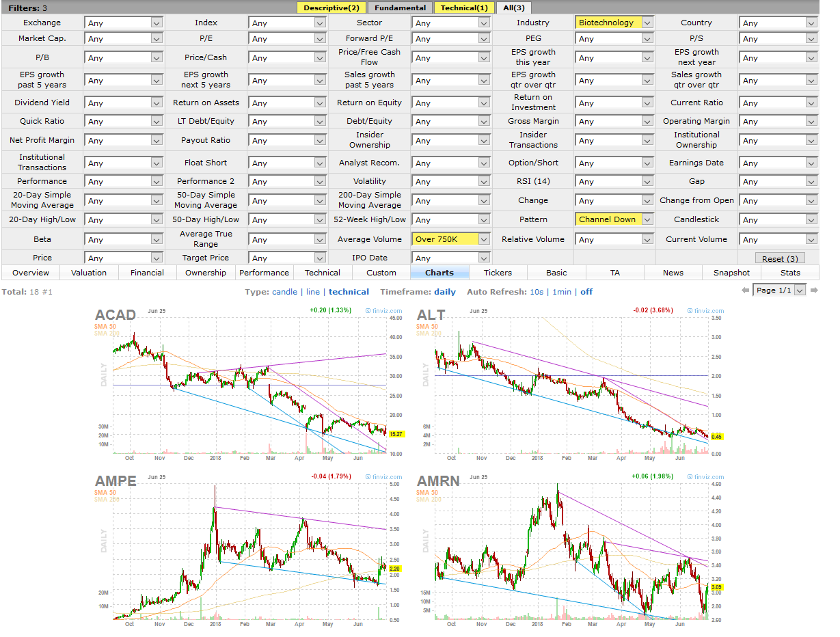Click the Total: 18 #1 result count
The width and height of the screenshot is (840, 637).
27,292
